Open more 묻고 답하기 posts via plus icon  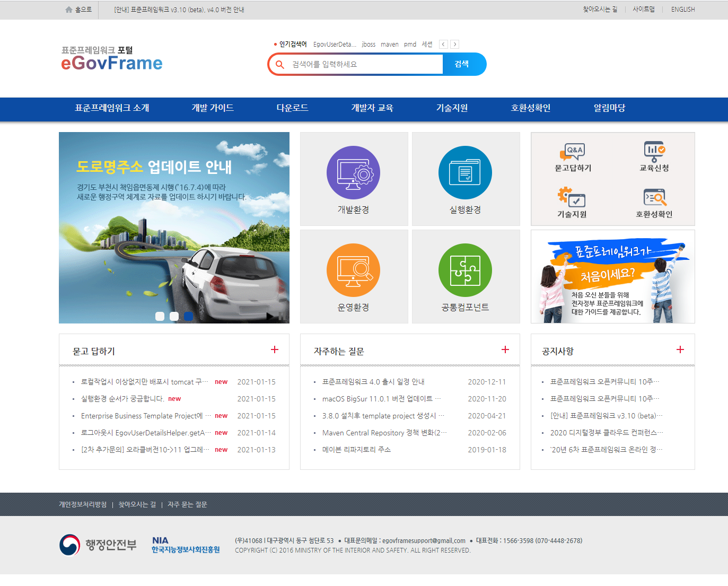point(275,349)
